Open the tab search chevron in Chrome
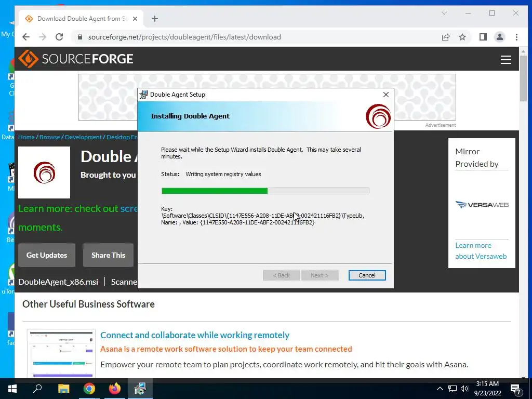Viewport: 532px width, 399px height. (x=444, y=13)
